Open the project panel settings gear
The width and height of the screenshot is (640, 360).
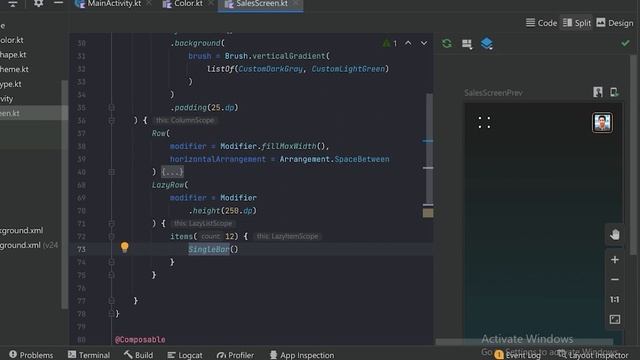pos(38,3)
